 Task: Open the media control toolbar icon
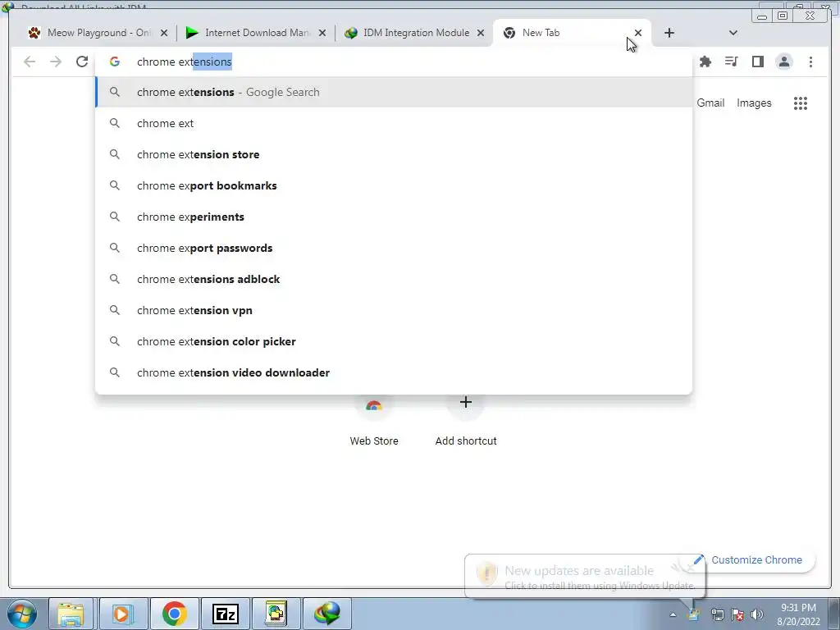click(x=731, y=62)
